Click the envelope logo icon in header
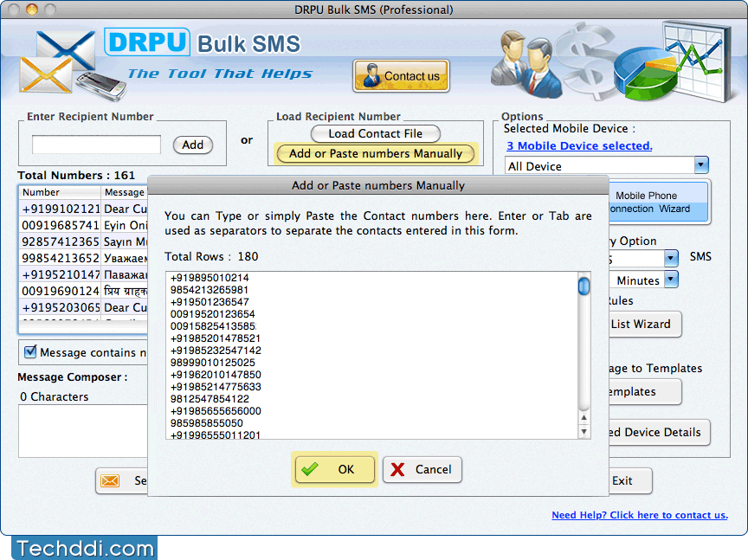Screen dimensions: 748x560 click(57, 62)
